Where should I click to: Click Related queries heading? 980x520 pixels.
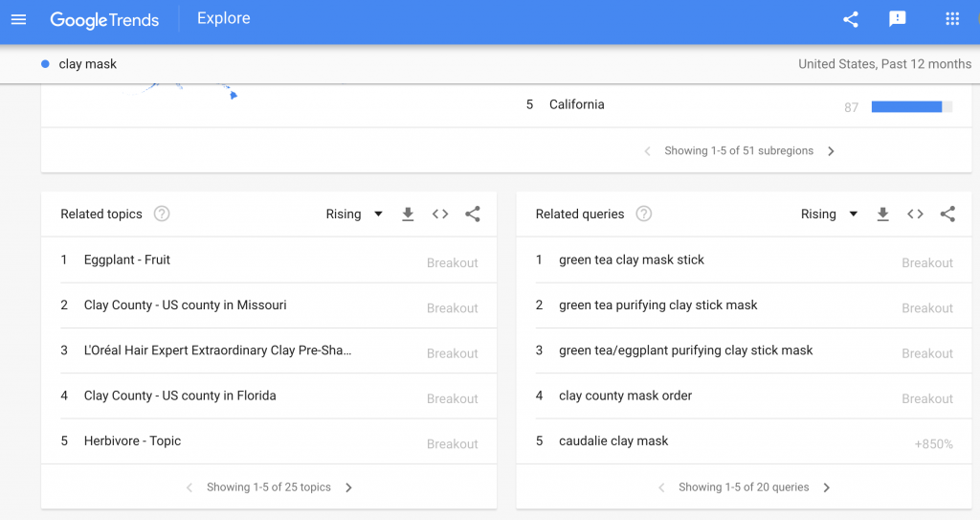tap(580, 214)
